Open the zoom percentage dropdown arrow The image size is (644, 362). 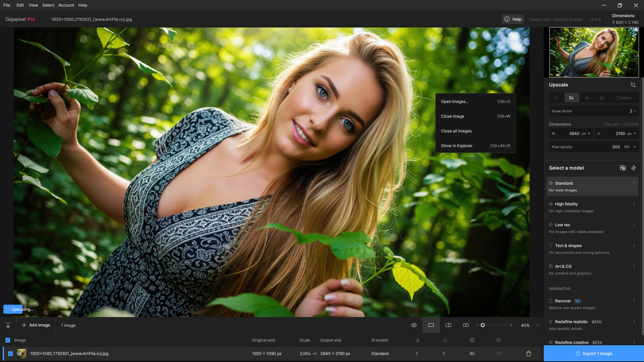click(538, 325)
